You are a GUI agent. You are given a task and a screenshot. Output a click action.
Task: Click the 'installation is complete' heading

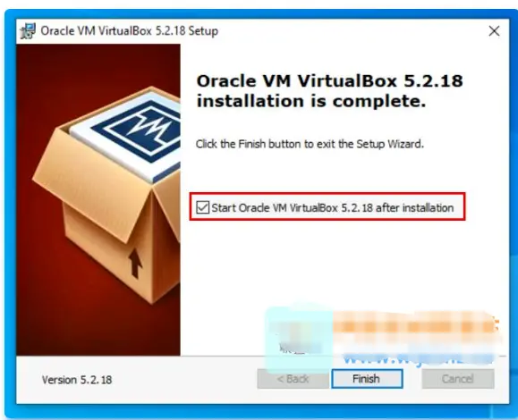click(311, 101)
